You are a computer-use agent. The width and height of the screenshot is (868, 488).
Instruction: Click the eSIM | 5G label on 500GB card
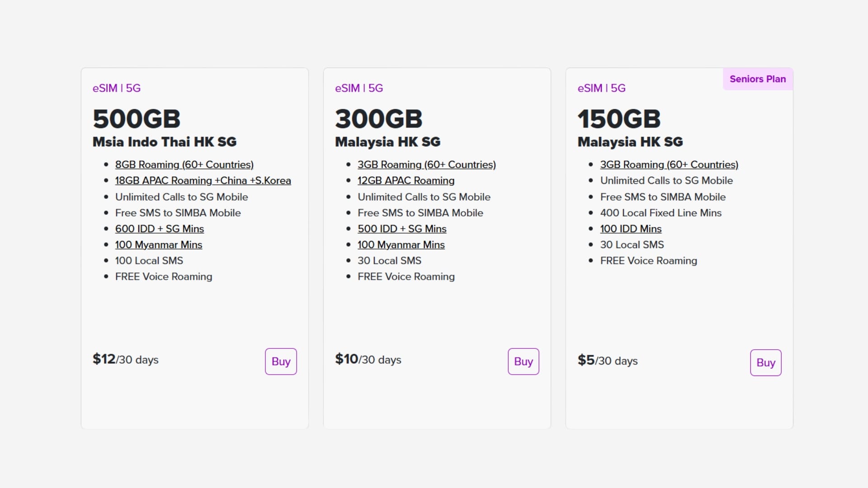point(117,88)
